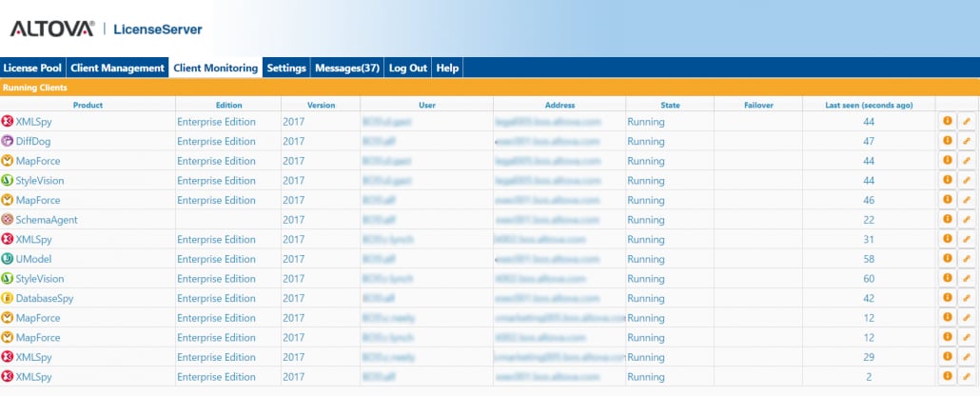Click the wrench button for MapForce last seen 46

coord(967,200)
